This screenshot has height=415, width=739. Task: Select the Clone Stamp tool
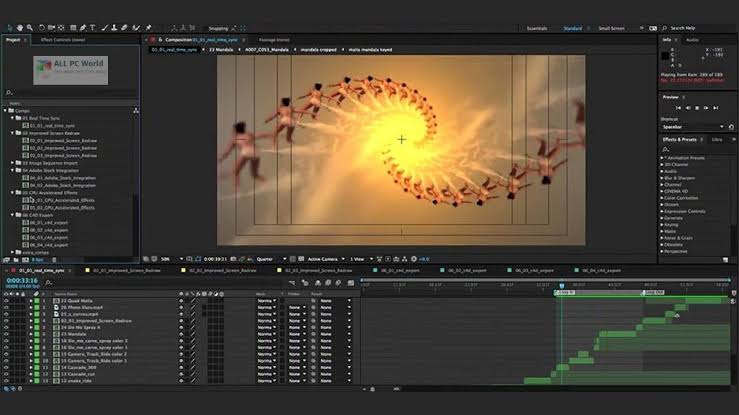click(x=114, y=28)
